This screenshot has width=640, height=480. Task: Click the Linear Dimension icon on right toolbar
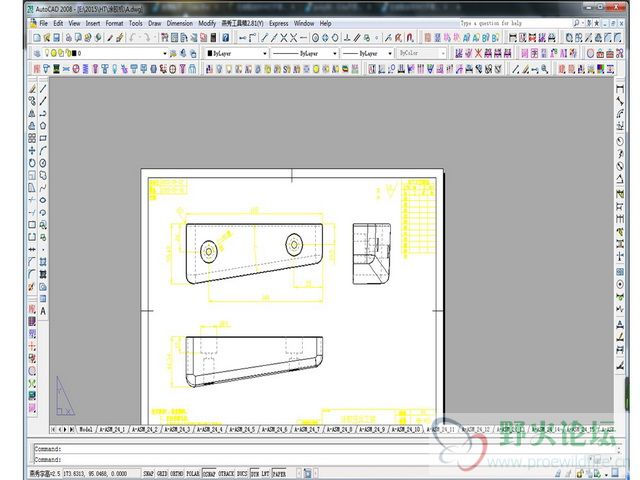coord(620,89)
